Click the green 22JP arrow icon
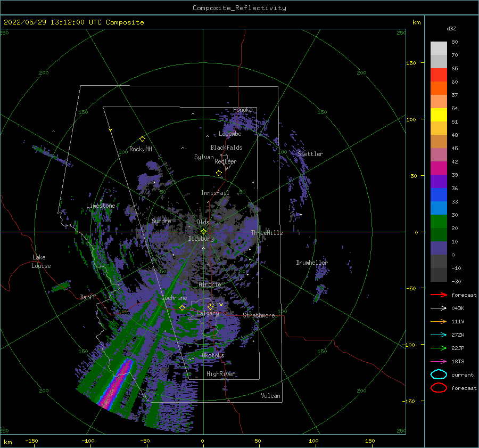 [x=439, y=348]
